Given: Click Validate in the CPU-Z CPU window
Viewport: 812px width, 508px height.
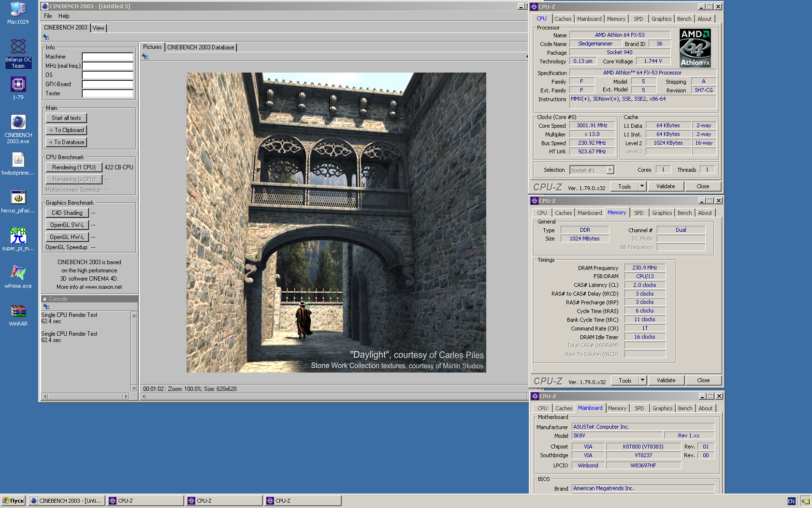Looking at the screenshot, I should tap(666, 186).
